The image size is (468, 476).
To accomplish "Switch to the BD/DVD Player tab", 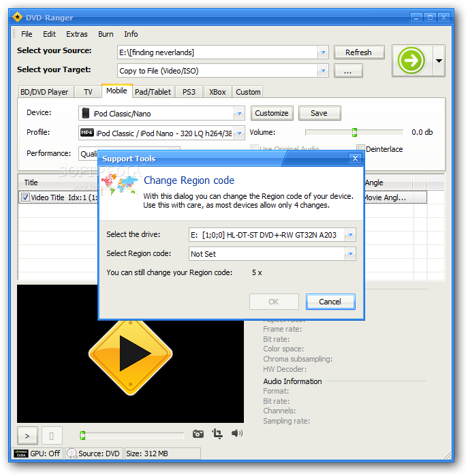I will pos(45,92).
